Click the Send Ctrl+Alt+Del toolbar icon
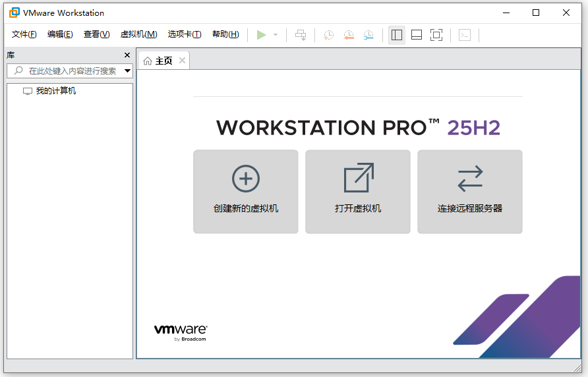The image size is (588, 377). point(301,35)
